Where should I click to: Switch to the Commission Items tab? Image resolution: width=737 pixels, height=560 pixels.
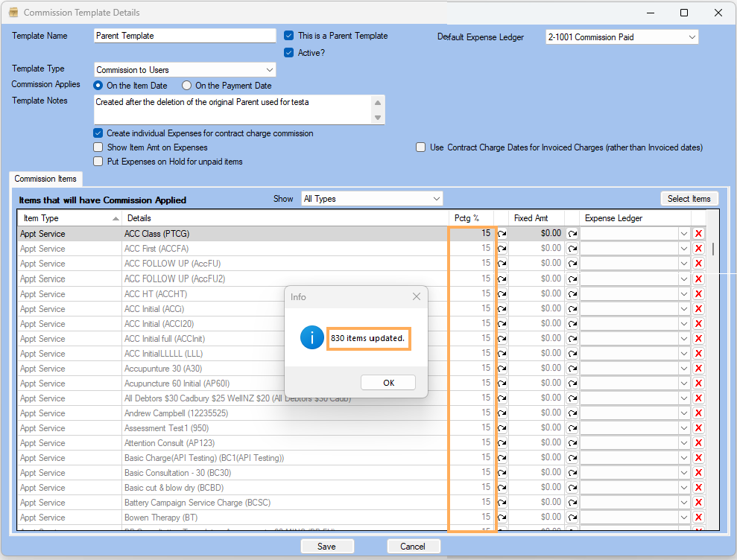(x=45, y=179)
